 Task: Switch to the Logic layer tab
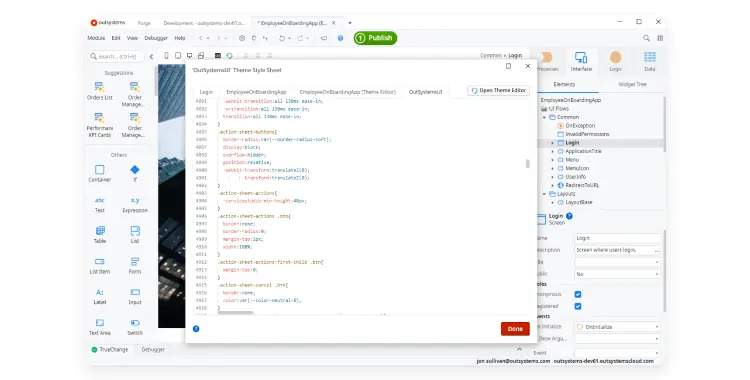[x=616, y=62]
